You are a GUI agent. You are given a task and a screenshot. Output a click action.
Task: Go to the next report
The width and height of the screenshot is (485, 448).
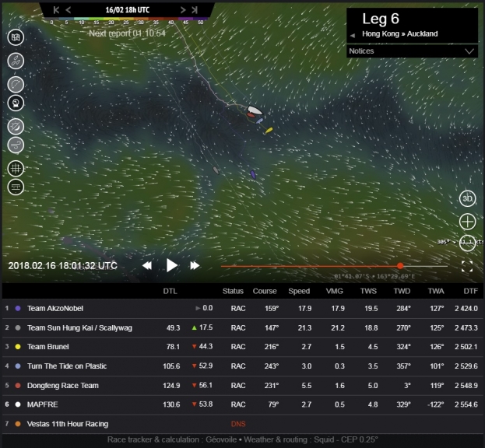tap(183, 10)
